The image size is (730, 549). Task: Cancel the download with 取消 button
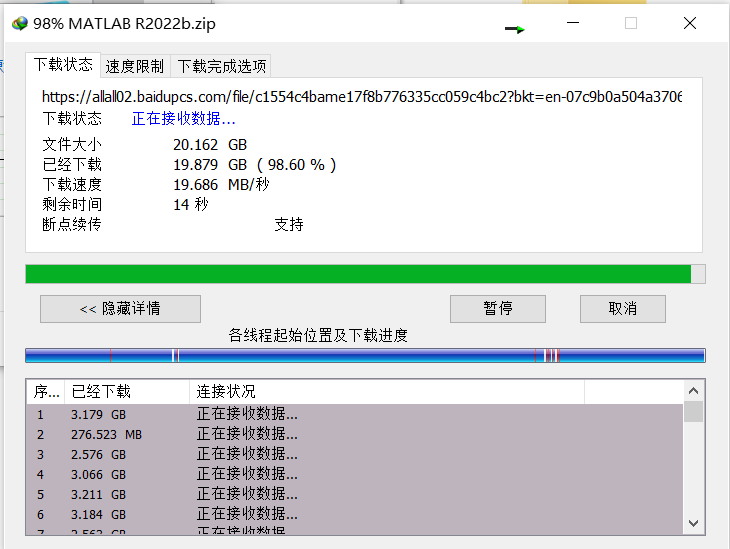(622, 309)
